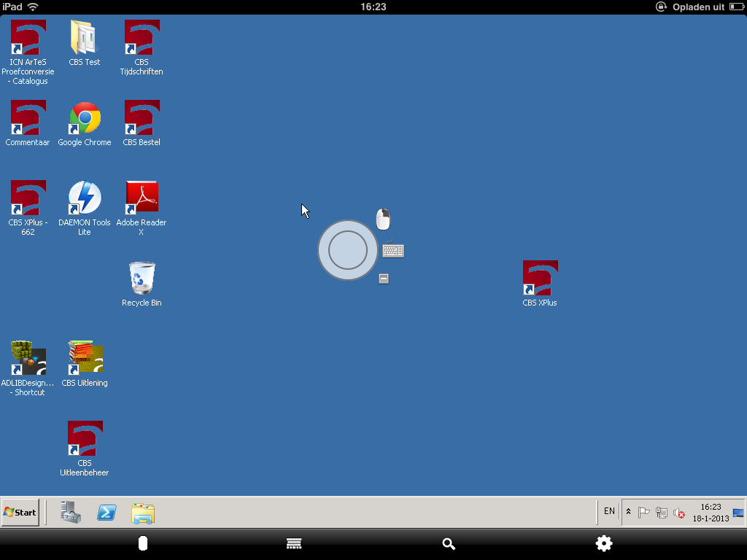The image size is (747, 560).
Task: Show the keyboard from the bottom toolbar
Action: tap(294, 543)
